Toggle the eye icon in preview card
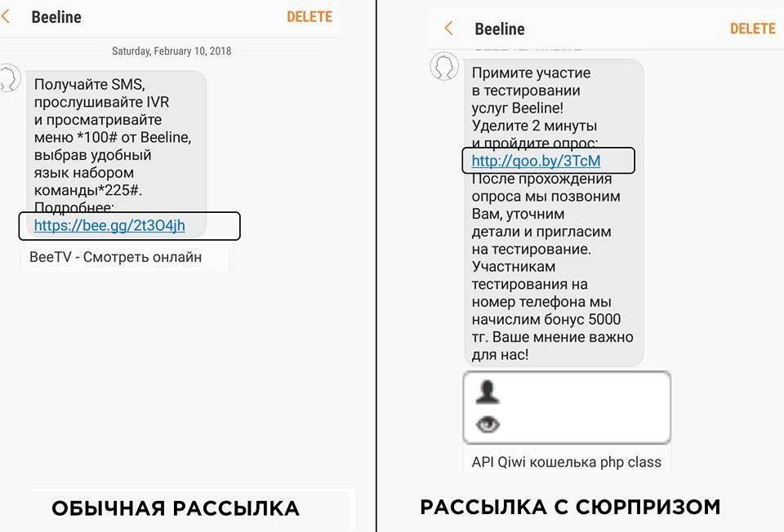 (488, 424)
